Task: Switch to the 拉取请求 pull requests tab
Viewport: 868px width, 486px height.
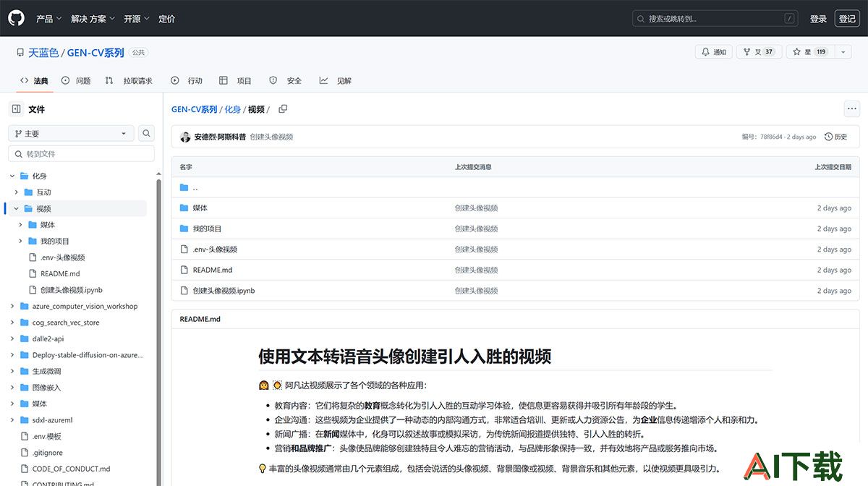Action: [129, 80]
